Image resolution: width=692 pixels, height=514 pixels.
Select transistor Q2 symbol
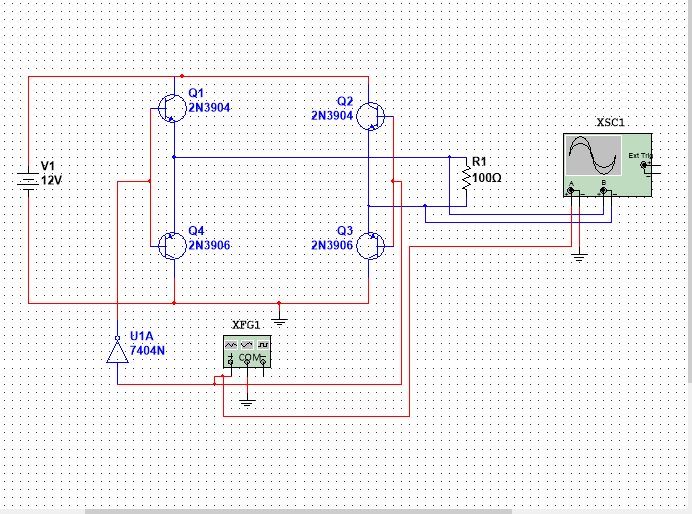click(371, 116)
